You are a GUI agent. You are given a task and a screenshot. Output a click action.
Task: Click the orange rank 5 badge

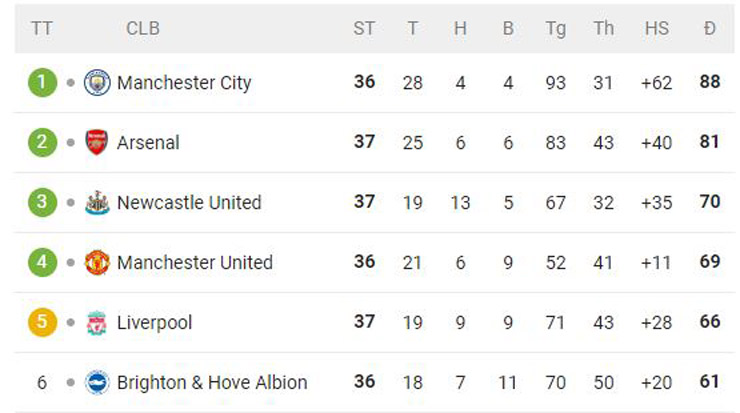pyautogui.click(x=42, y=322)
